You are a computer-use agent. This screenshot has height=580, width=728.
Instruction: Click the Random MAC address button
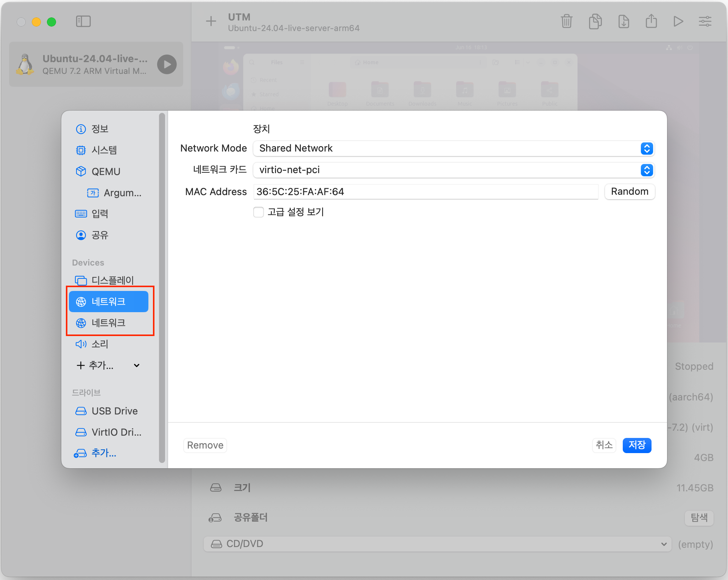[x=629, y=192]
